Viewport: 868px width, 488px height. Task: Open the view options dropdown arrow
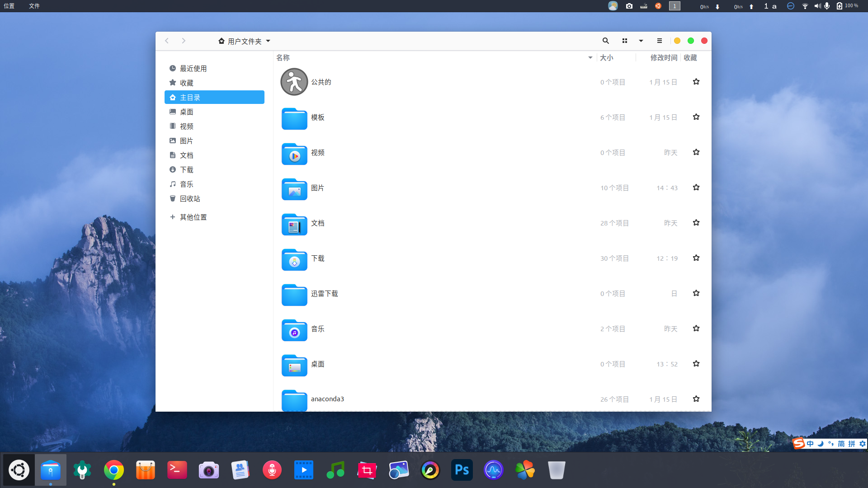641,41
